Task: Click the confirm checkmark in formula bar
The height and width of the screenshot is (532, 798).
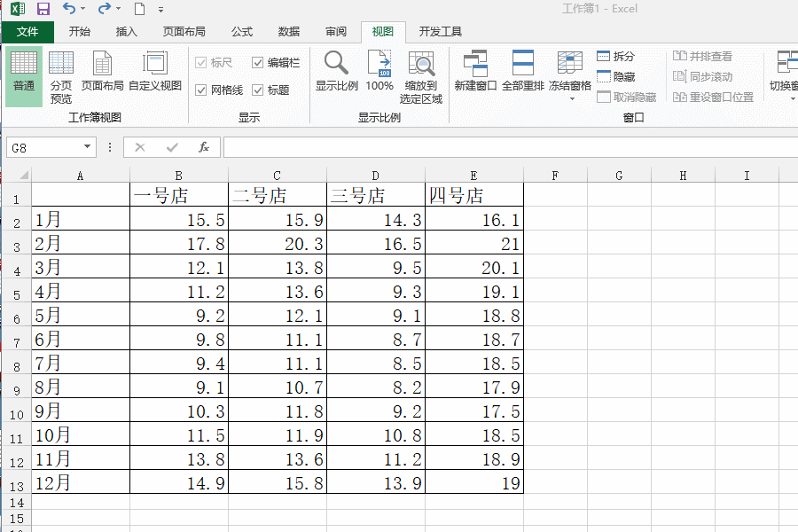Action: pyautogui.click(x=172, y=148)
